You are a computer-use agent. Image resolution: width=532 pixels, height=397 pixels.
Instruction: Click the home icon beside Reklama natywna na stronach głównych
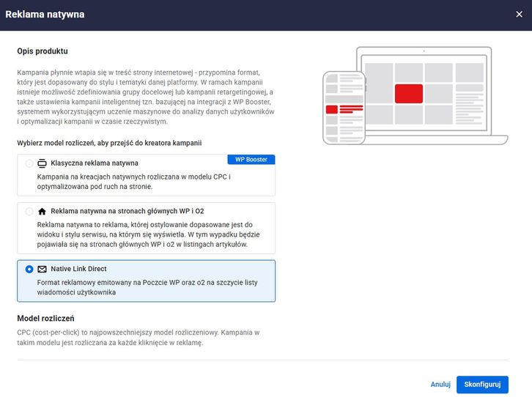tap(42, 212)
